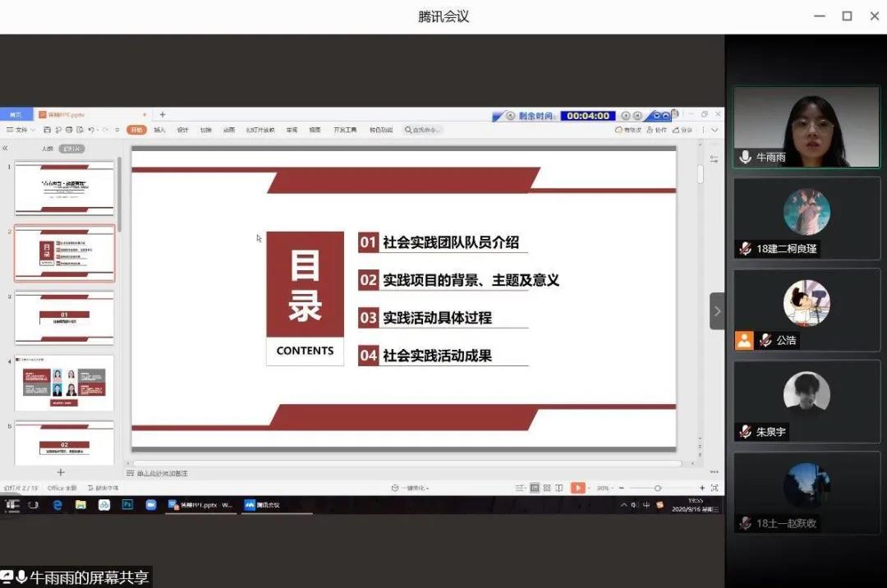The image size is (887, 588).
Task: Add new slide with plus button
Action: click(x=60, y=472)
